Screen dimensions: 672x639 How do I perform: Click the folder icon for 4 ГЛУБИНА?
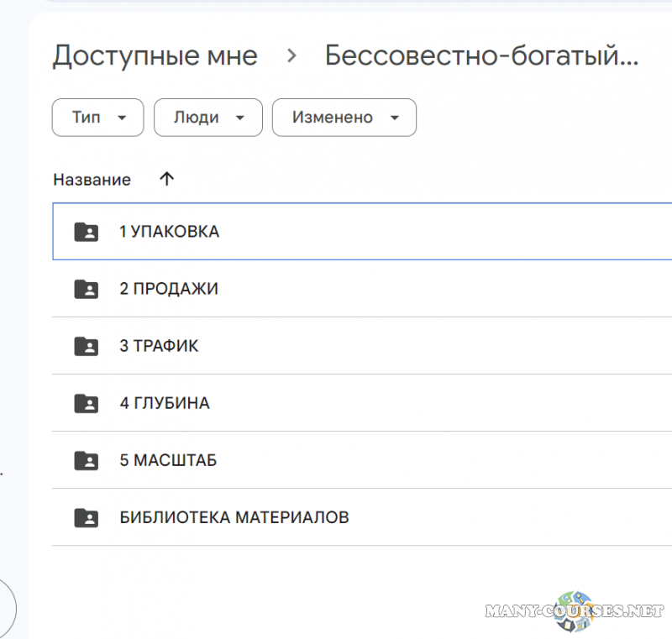pos(86,403)
